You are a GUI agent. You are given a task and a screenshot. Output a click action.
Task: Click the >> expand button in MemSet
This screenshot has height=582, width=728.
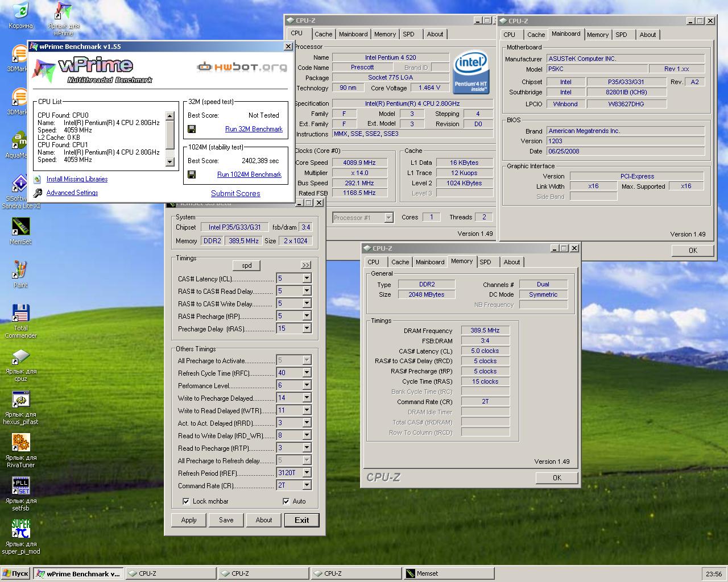(x=306, y=265)
